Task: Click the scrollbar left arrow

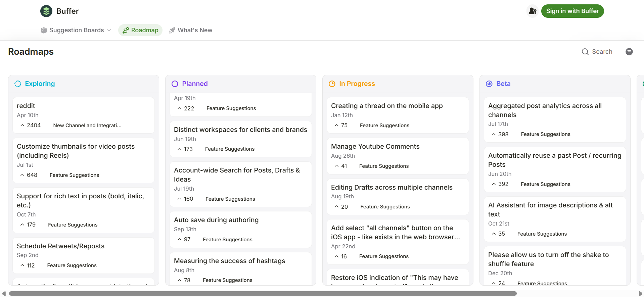Action: point(4,294)
